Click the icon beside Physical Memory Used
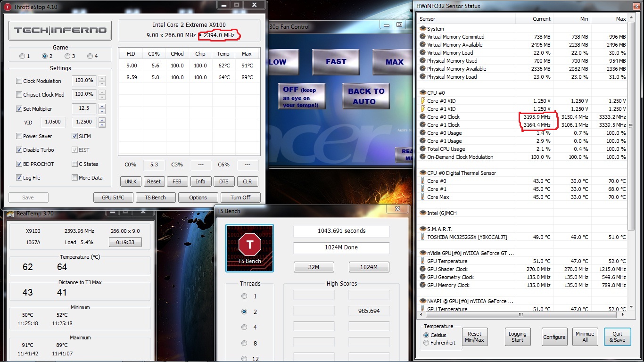644x362 pixels. pos(423,61)
